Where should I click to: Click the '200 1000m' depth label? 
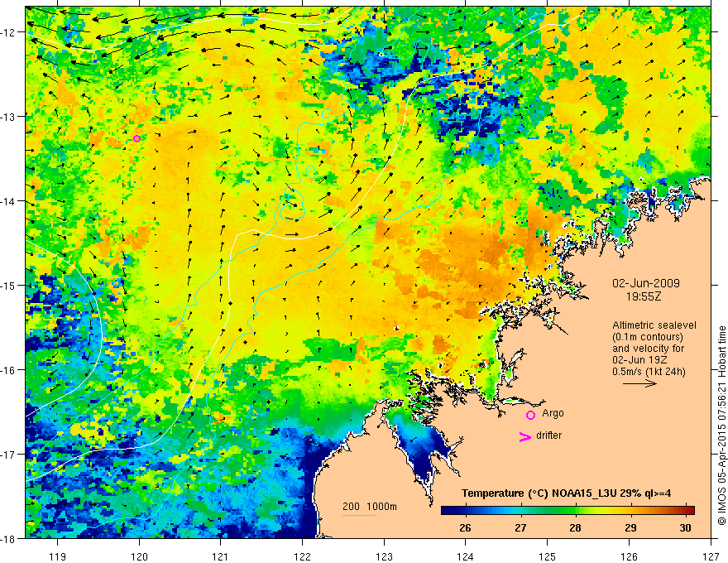pyautogui.click(x=370, y=507)
